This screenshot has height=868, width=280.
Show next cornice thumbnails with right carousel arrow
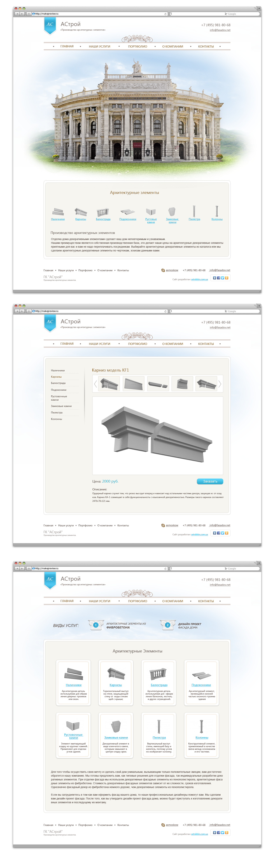pyautogui.click(x=220, y=384)
